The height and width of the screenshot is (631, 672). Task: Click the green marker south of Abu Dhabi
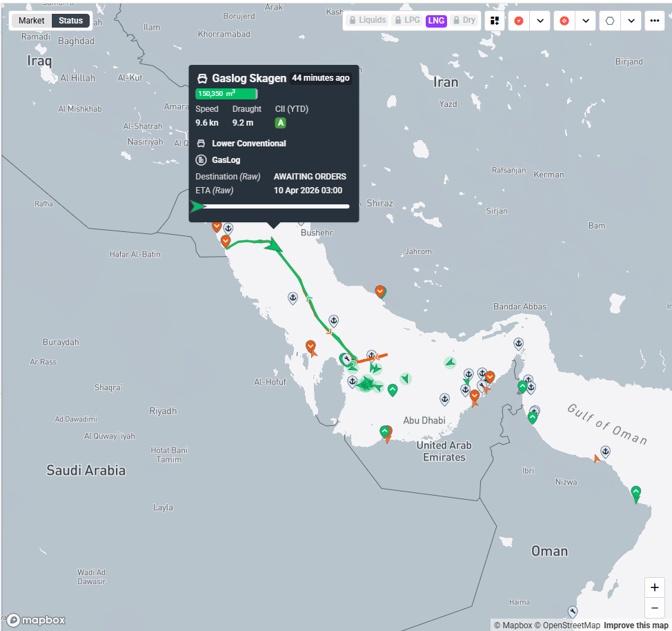pos(385,432)
